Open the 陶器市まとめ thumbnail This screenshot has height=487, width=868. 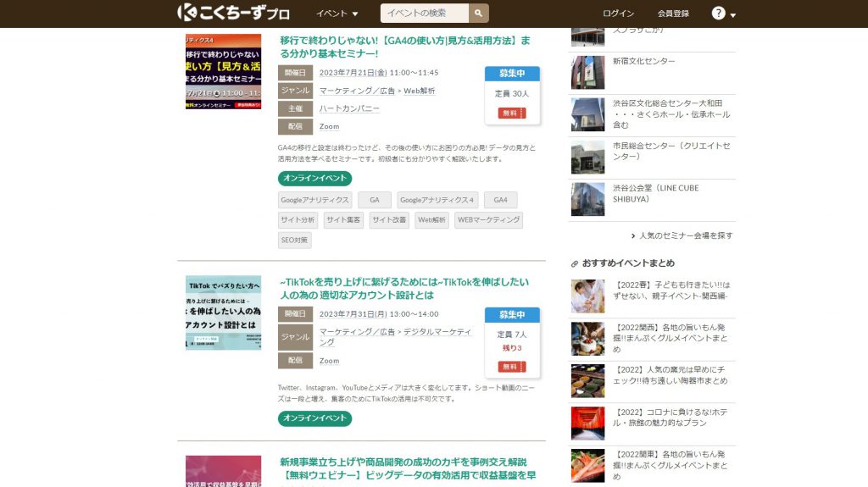pos(588,381)
